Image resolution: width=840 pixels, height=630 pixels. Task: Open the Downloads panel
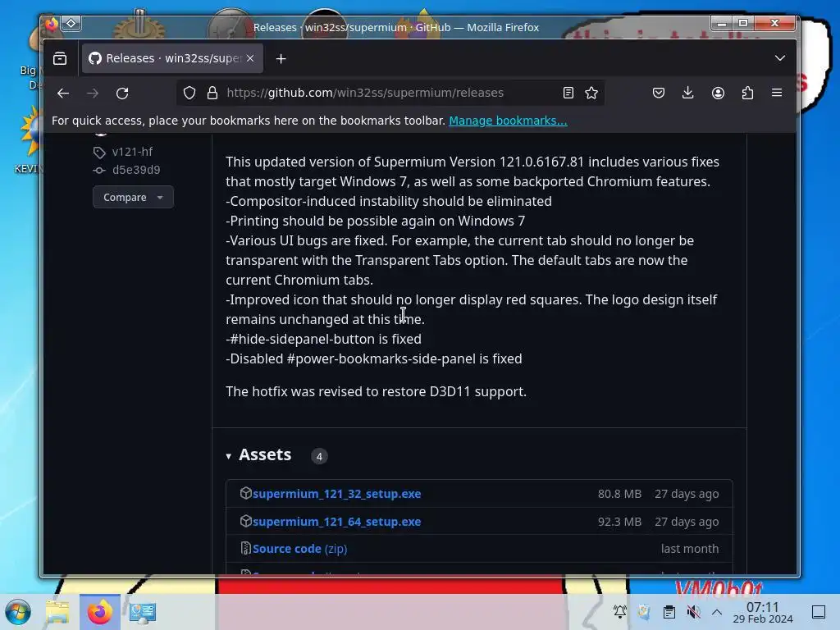688,93
